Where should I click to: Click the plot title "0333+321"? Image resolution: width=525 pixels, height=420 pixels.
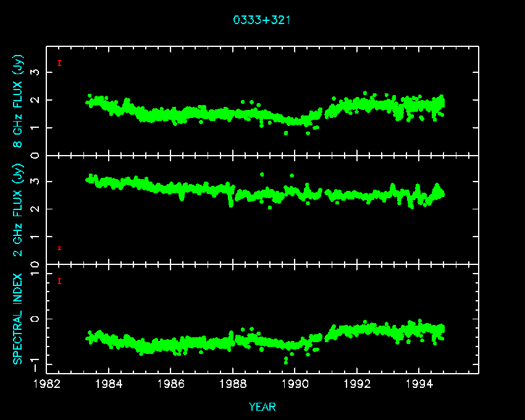(x=262, y=20)
